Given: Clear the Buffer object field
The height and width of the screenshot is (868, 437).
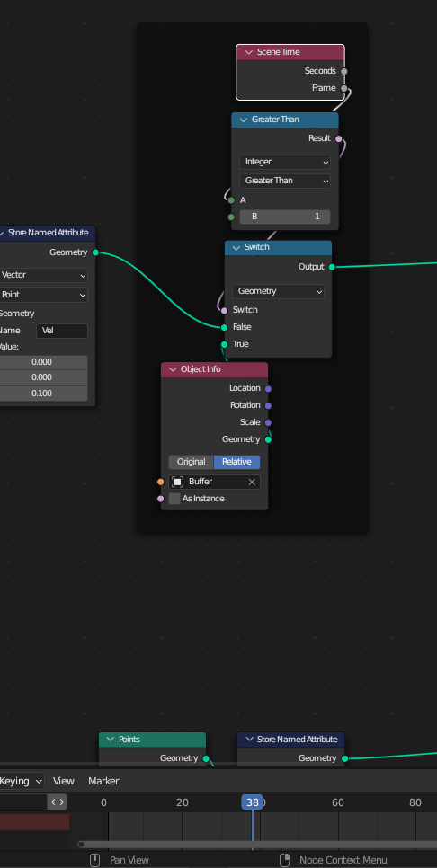Looking at the screenshot, I should [x=252, y=483].
